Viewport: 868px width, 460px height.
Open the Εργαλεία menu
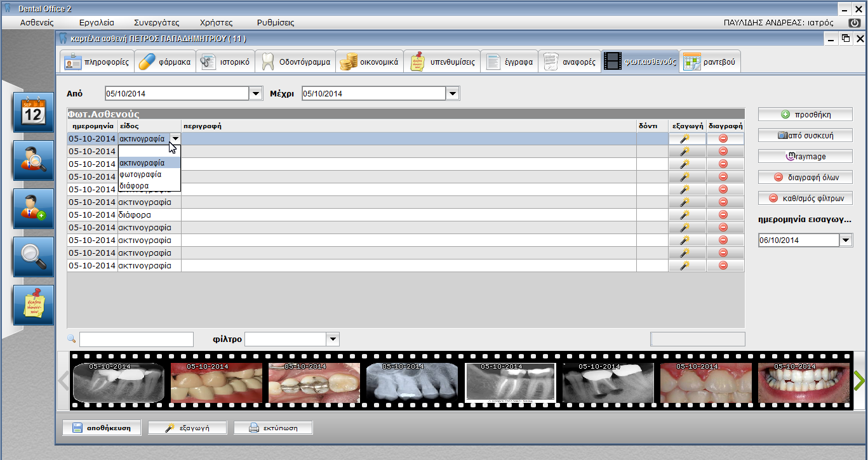coord(97,22)
